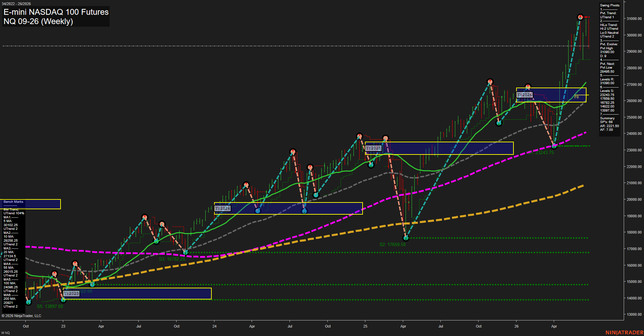Click the W NQ label at bottom left

5,333
